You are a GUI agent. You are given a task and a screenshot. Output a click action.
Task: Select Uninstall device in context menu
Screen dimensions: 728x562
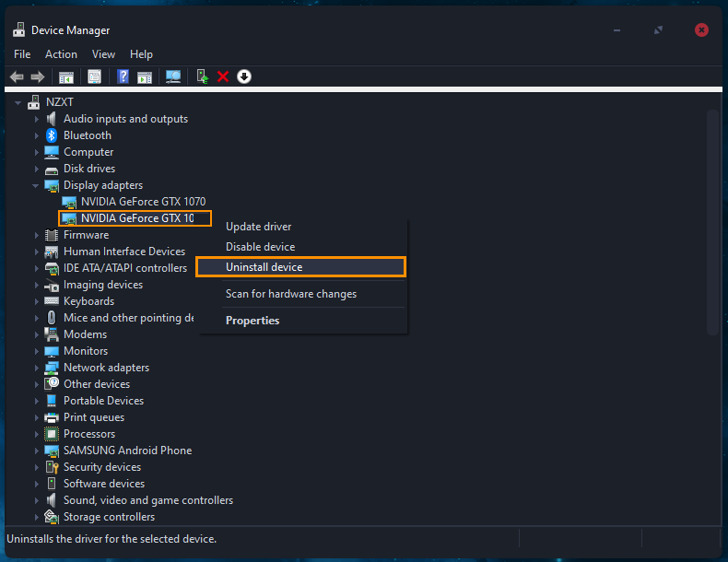[300, 267]
